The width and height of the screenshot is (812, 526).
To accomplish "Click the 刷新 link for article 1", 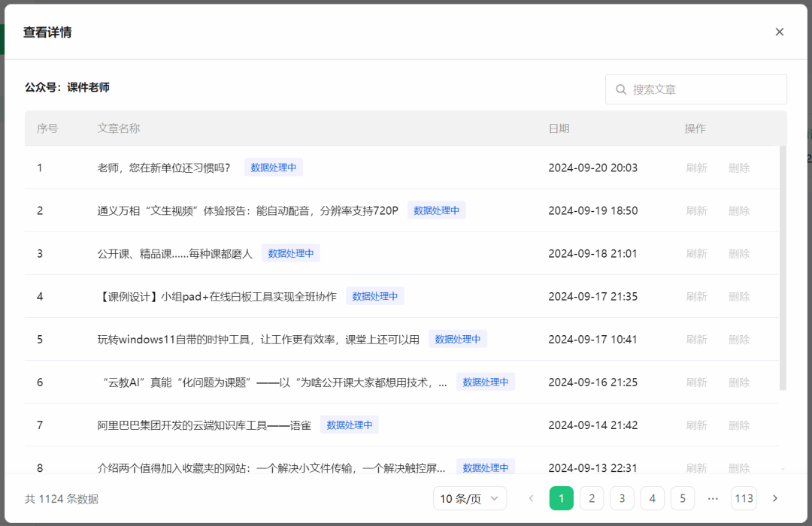I will [x=697, y=167].
